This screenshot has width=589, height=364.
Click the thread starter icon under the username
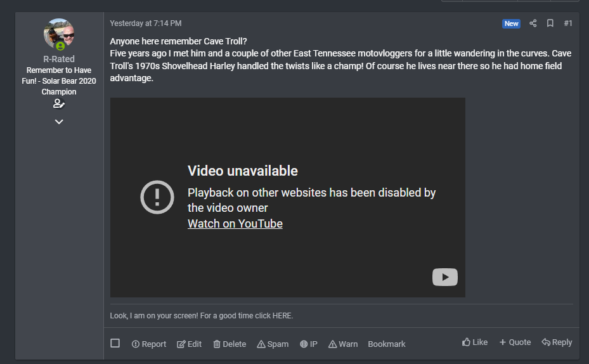point(59,104)
